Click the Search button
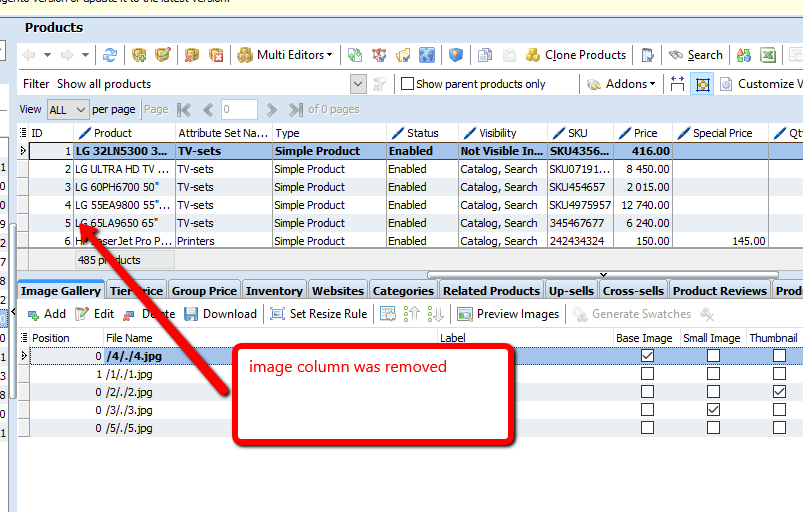 [695, 55]
